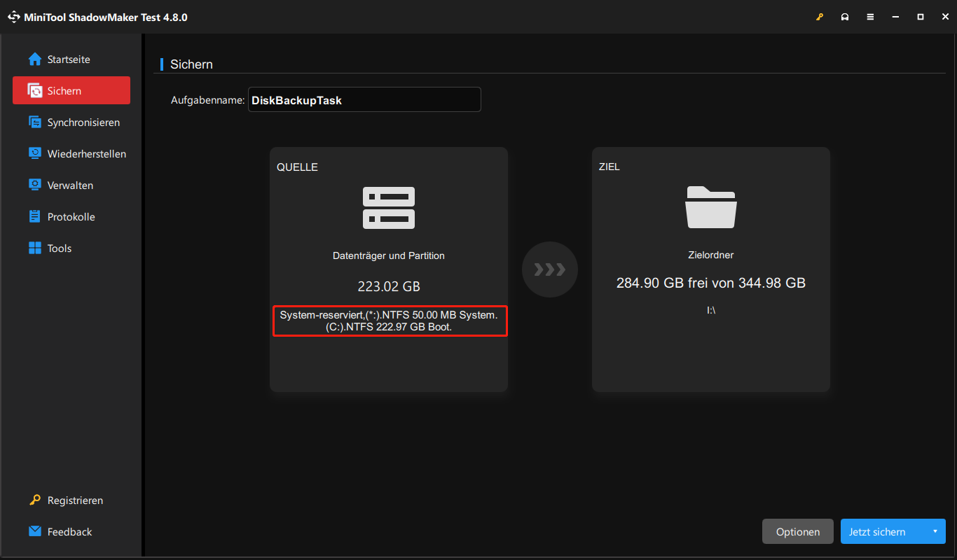Image resolution: width=957 pixels, height=560 pixels.
Task: Click Optionen to adjust backup settings
Action: pyautogui.click(x=797, y=531)
